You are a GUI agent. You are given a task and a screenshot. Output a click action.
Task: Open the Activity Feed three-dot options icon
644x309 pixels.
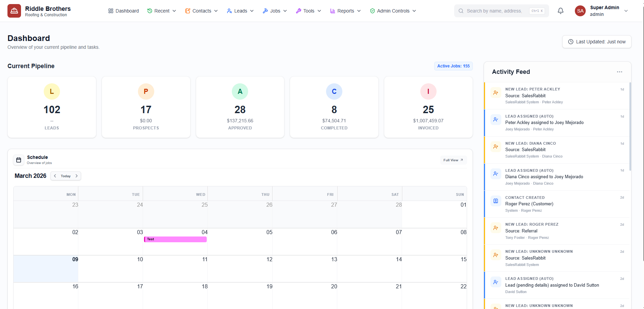pos(620,71)
